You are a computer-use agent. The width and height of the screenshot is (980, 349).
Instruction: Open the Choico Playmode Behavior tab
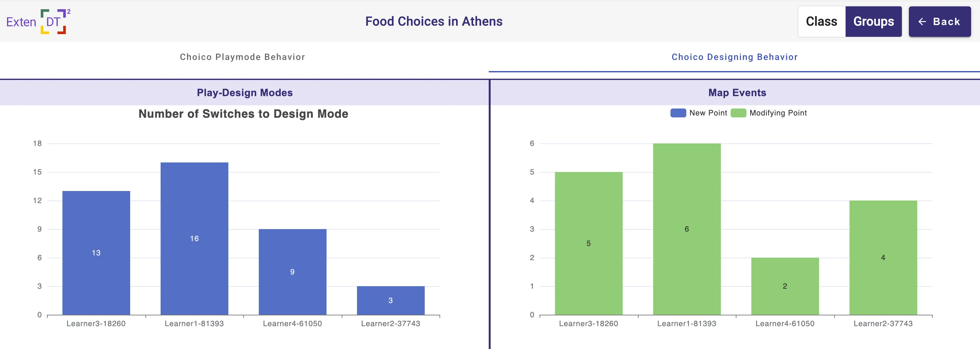(242, 57)
